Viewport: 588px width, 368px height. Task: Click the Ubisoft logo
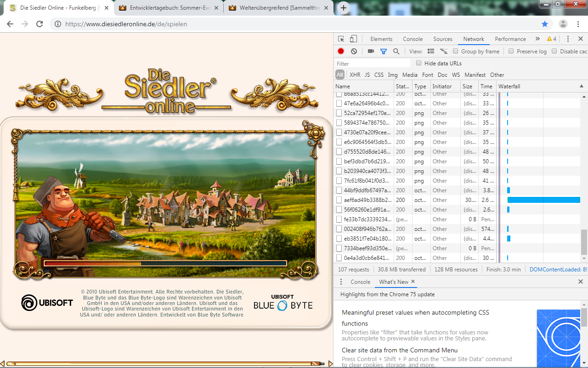[x=47, y=303]
